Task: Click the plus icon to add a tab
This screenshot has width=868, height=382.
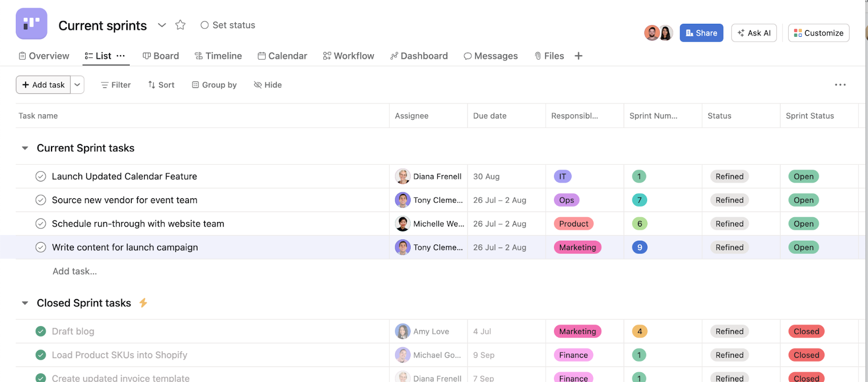Action: (578, 56)
